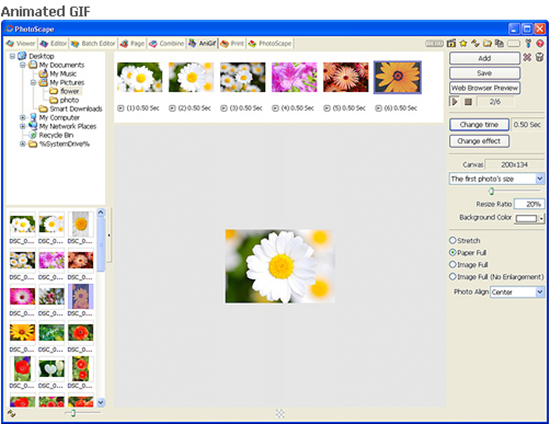Clear all frames with trash icon
The height and width of the screenshot is (424, 550).
539,57
